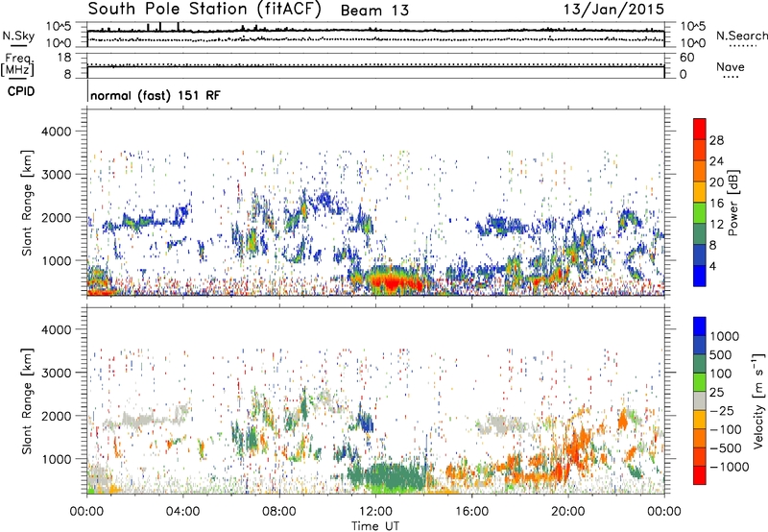Click 'normal (fast) 151 RF' text
The width and height of the screenshot is (768, 532).
click(156, 95)
